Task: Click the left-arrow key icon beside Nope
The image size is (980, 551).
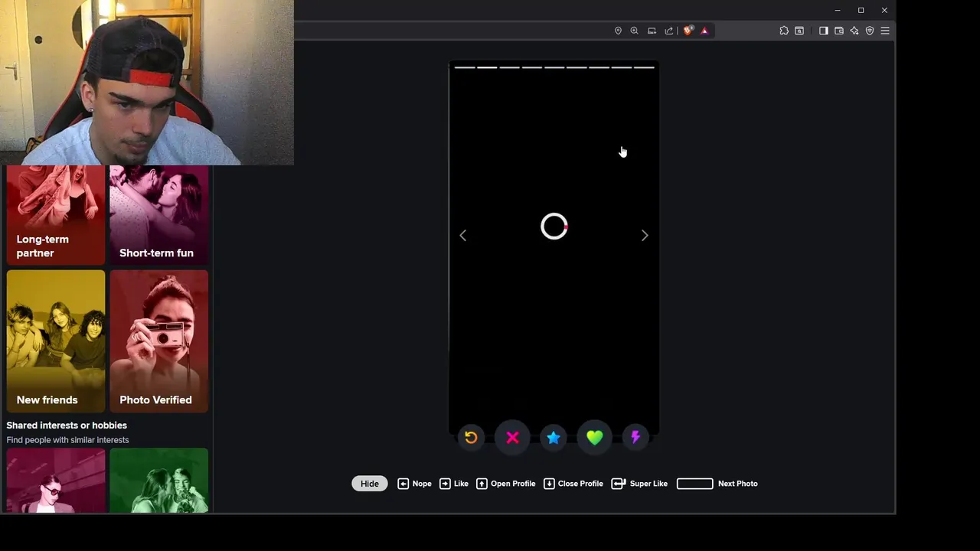Action: point(403,484)
